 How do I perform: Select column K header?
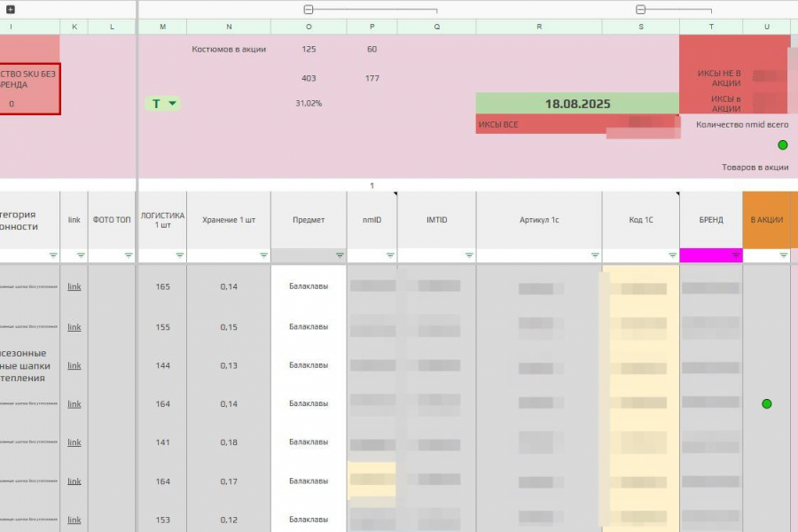click(74, 27)
